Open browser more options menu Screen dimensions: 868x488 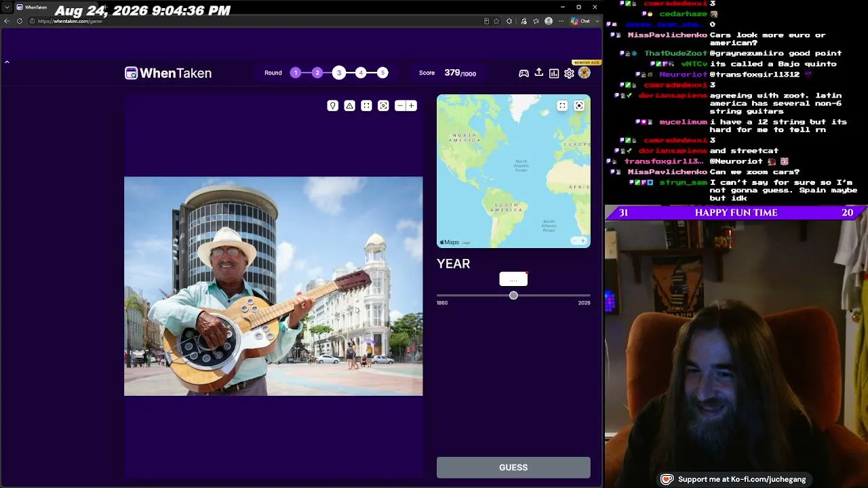click(x=561, y=21)
